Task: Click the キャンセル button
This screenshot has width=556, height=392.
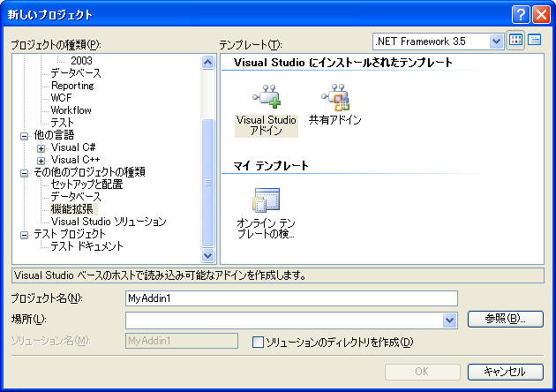Action: [x=506, y=372]
